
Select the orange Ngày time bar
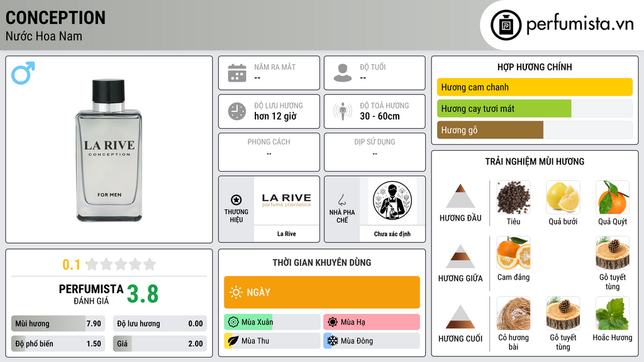tap(322, 292)
